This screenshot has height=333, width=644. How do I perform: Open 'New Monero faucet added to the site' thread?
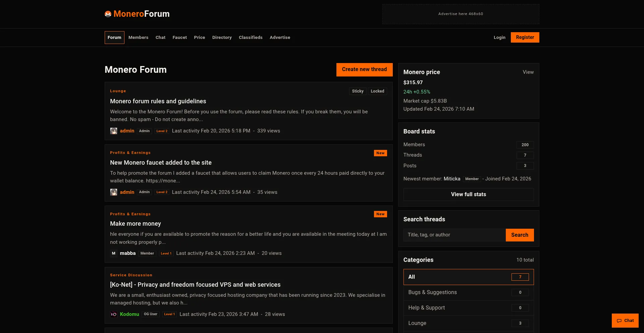point(161,163)
